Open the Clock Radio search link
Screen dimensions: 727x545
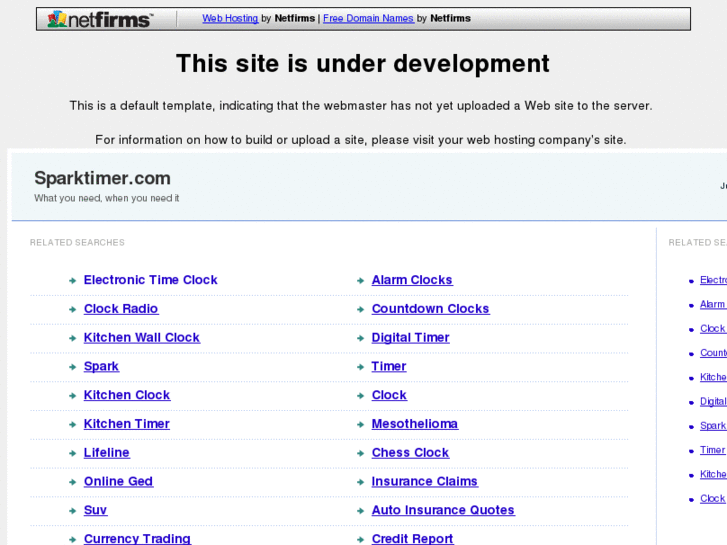[121, 308]
